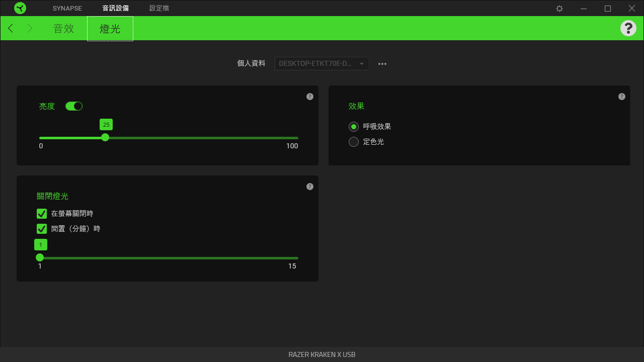This screenshot has width=644, height=362.
Task: Uncheck 閒置（分鐘）時 checkbox
Action: point(42,229)
